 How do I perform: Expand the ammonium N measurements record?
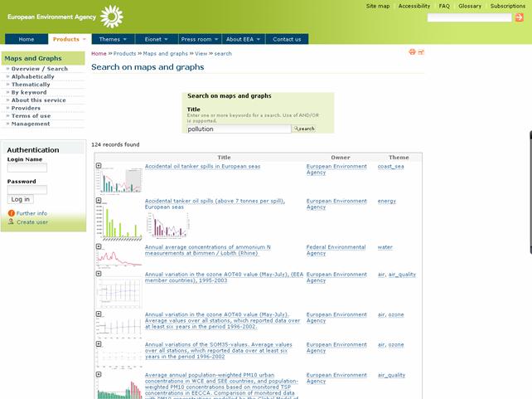[99, 247]
